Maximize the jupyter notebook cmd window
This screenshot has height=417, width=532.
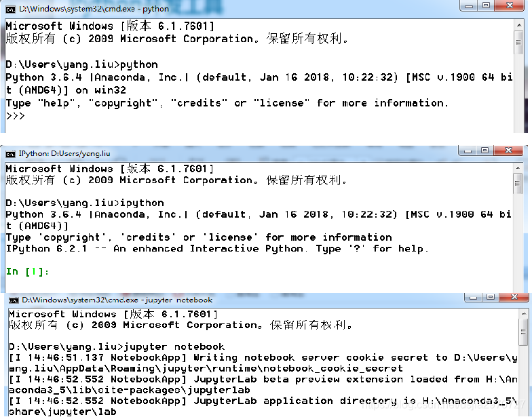490,297
